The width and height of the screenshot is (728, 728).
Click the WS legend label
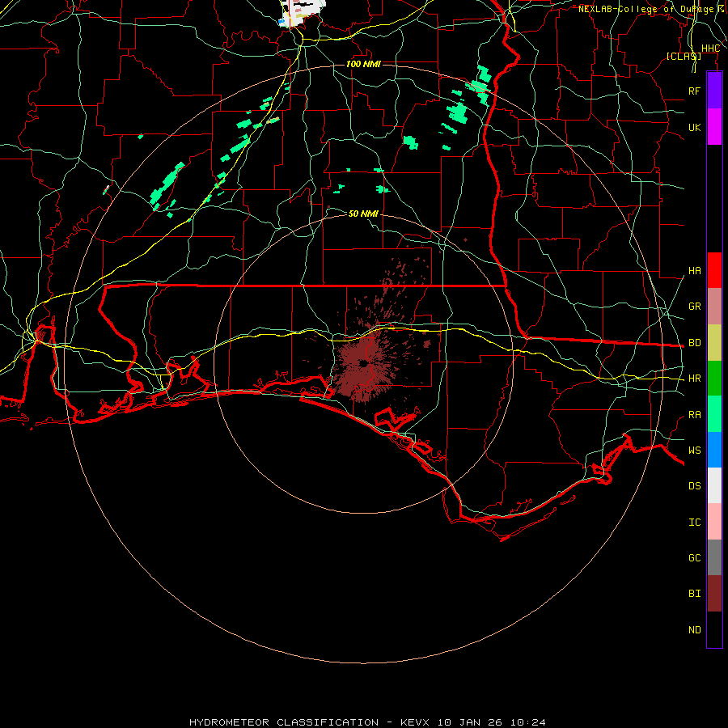pyautogui.click(x=694, y=451)
